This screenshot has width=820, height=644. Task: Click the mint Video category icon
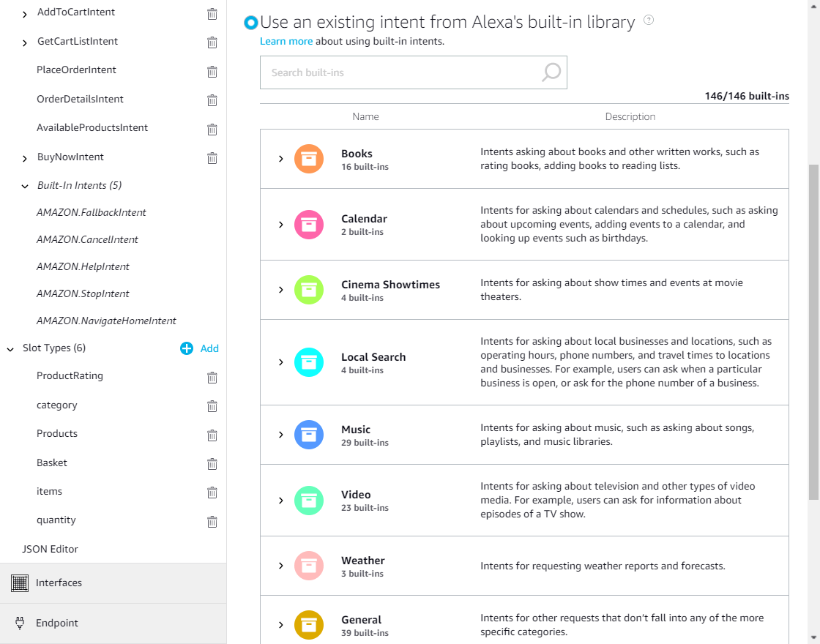308,501
